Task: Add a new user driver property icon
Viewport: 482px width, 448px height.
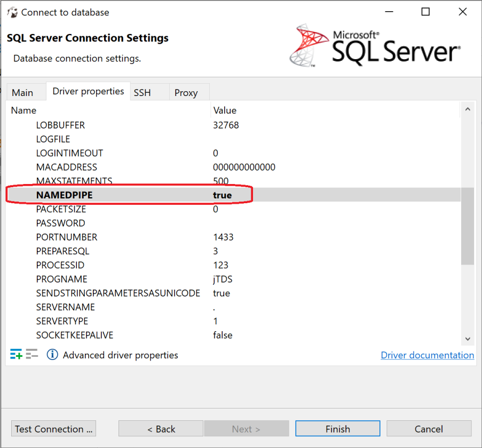Action: pyautogui.click(x=16, y=354)
